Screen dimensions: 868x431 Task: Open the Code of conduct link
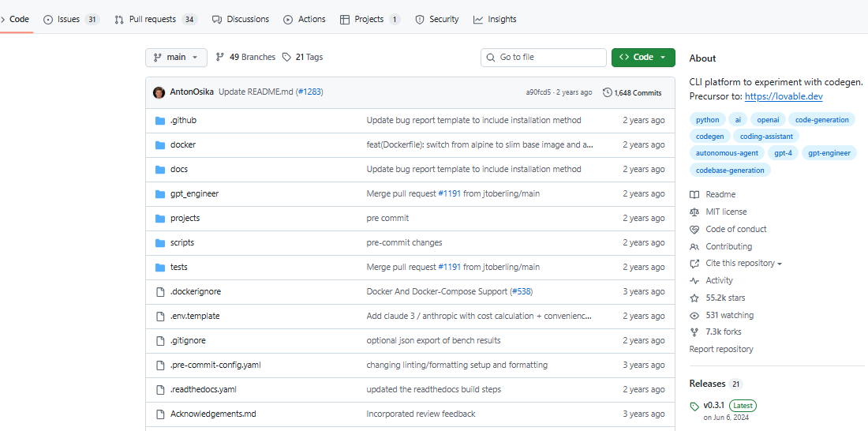(x=728, y=229)
